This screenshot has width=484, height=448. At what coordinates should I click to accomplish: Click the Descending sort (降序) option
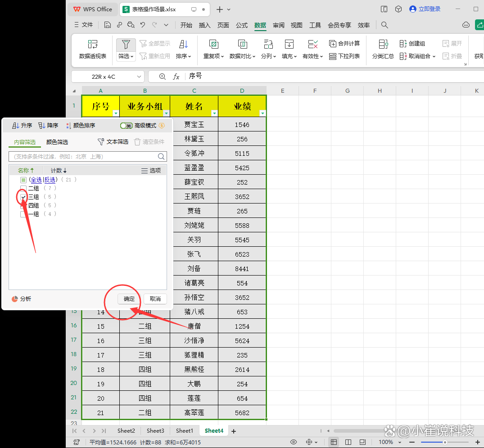[48, 126]
